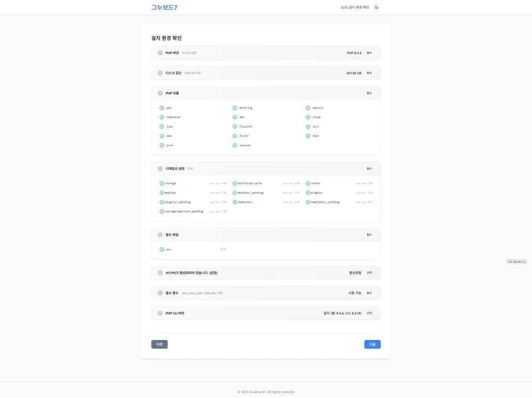Click the check icon beside PHP CLI 버전

[160, 313]
